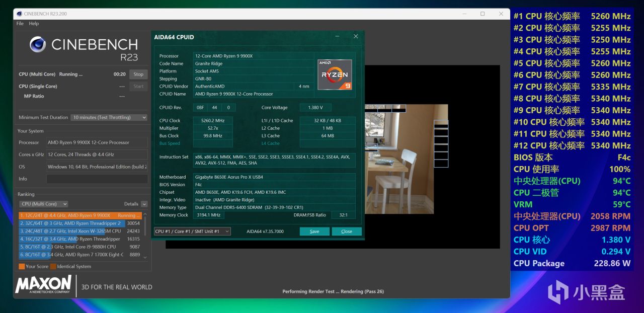Maximize the Cinebench window
The height and width of the screenshot is (313, 644).
coord(482,14)
